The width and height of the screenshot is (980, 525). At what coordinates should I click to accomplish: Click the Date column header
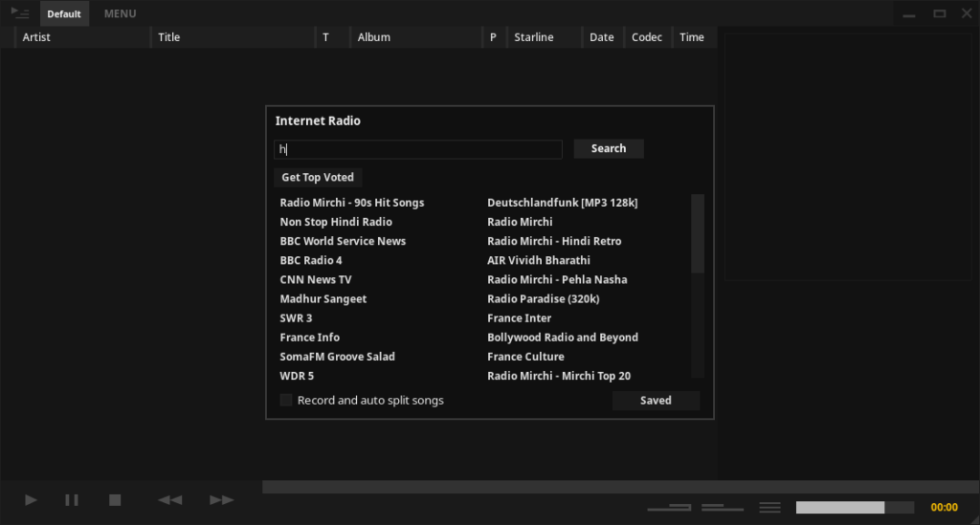pos(603,37)
